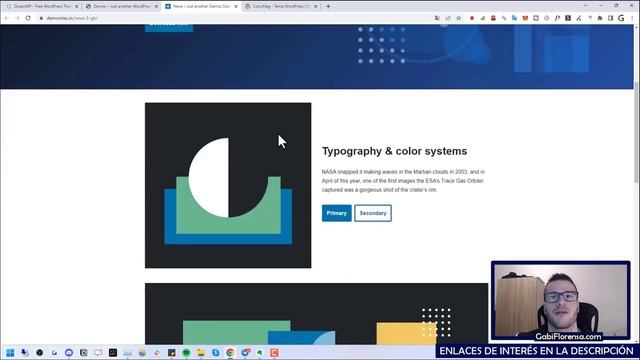
Task: Open File Explorer from the taskbar
Action: tap(201, 353)
